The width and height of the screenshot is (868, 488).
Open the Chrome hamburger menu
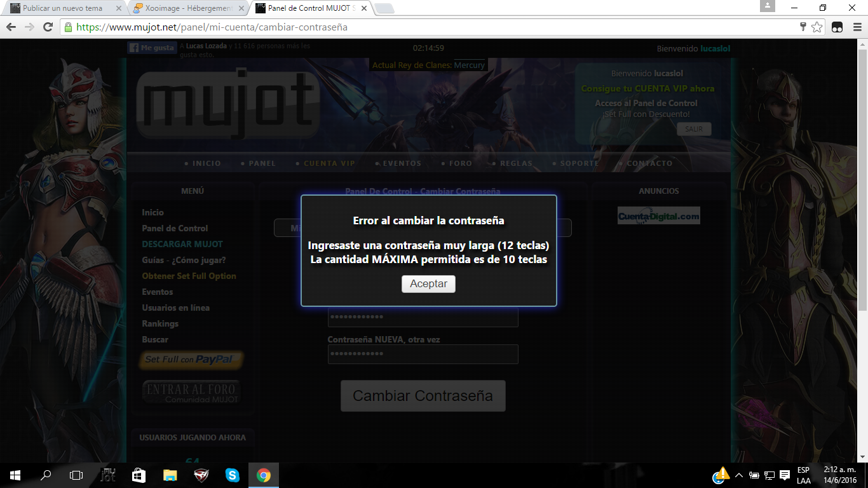coord(856,27)
